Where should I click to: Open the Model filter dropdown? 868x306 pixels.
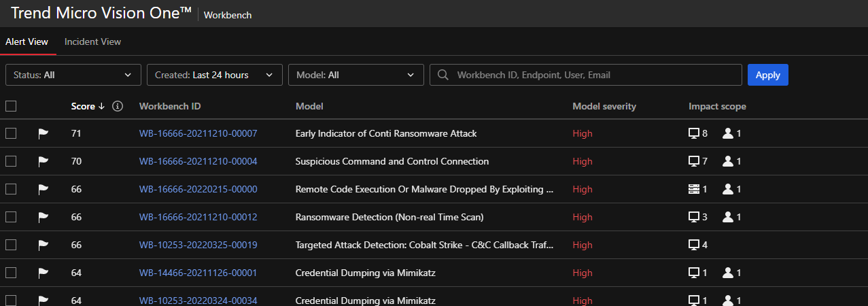(355, 75)
